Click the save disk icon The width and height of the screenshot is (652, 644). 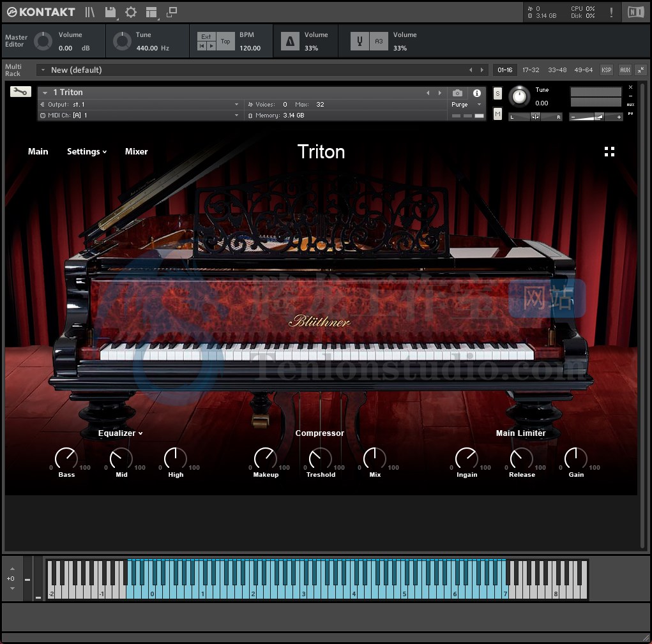tap(110, 12)
